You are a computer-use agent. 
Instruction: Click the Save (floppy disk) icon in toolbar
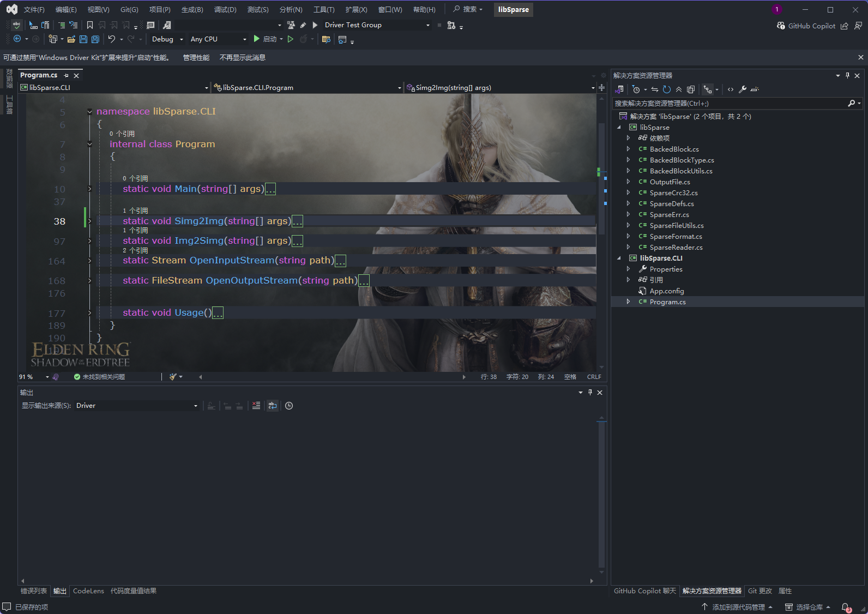[83, 39]
